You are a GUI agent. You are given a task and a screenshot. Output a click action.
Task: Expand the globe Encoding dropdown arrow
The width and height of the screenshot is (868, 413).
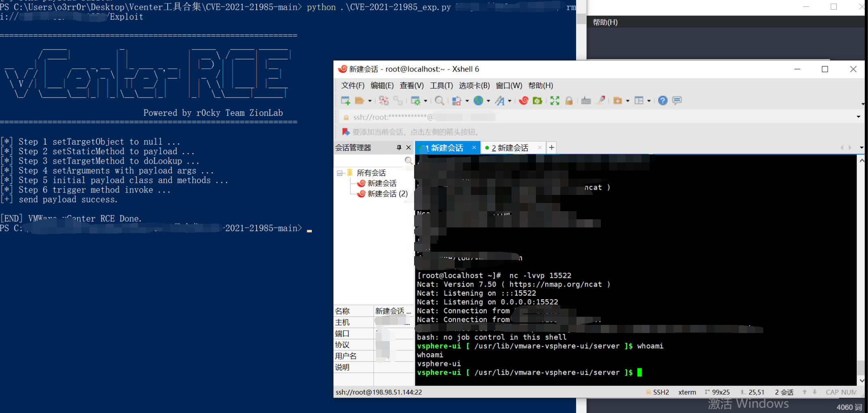coord(488,101)
